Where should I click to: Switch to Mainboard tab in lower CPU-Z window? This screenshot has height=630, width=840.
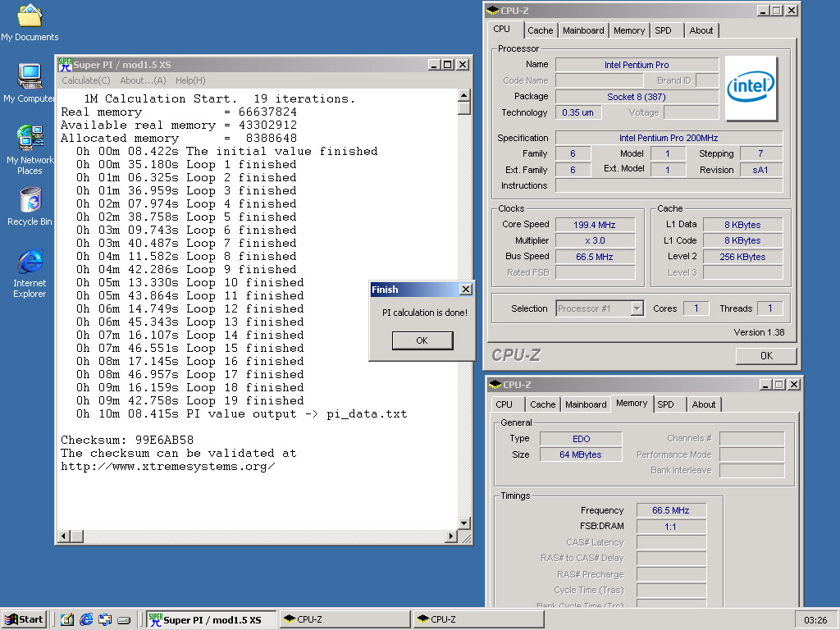(586, 404)
